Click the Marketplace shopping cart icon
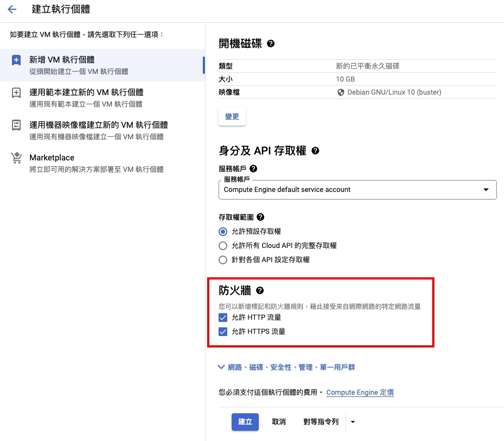504x441 pixels. 16,158
